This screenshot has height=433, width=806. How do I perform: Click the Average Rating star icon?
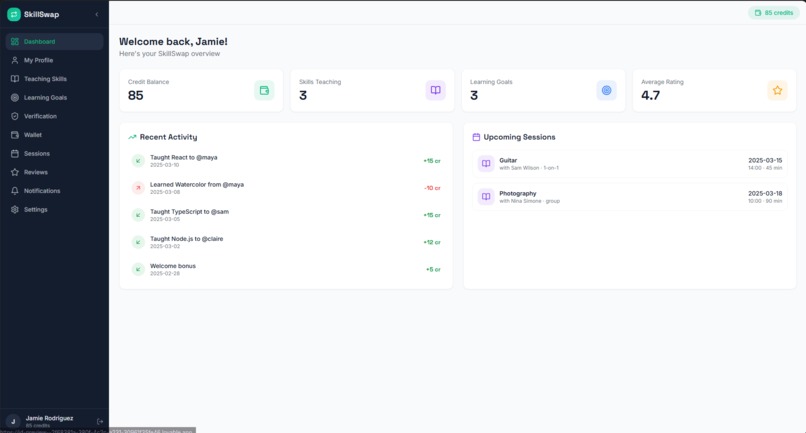click(777, 91)
